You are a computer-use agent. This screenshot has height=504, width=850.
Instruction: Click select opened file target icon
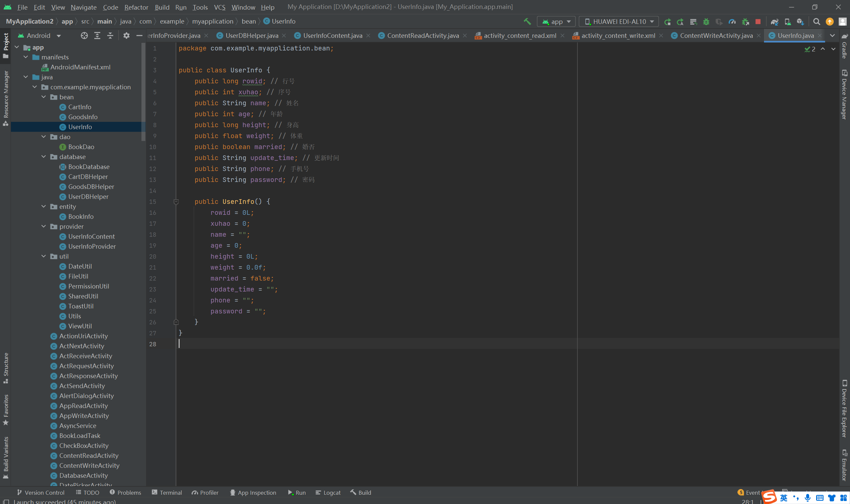[84, 36]
